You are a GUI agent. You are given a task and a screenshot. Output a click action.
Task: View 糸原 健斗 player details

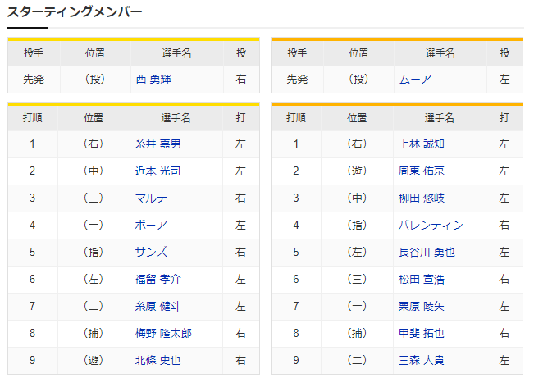click(x=157, y=307)
